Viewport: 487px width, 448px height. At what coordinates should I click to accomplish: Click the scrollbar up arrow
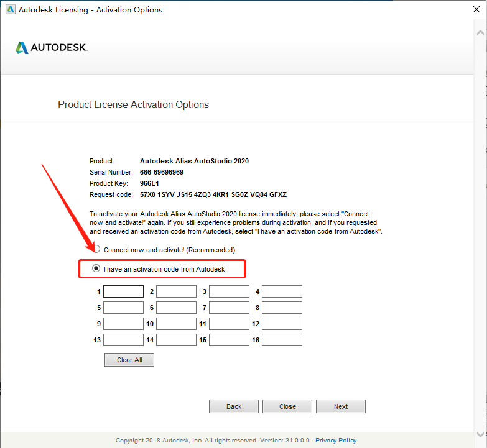(x=480, y=32)
